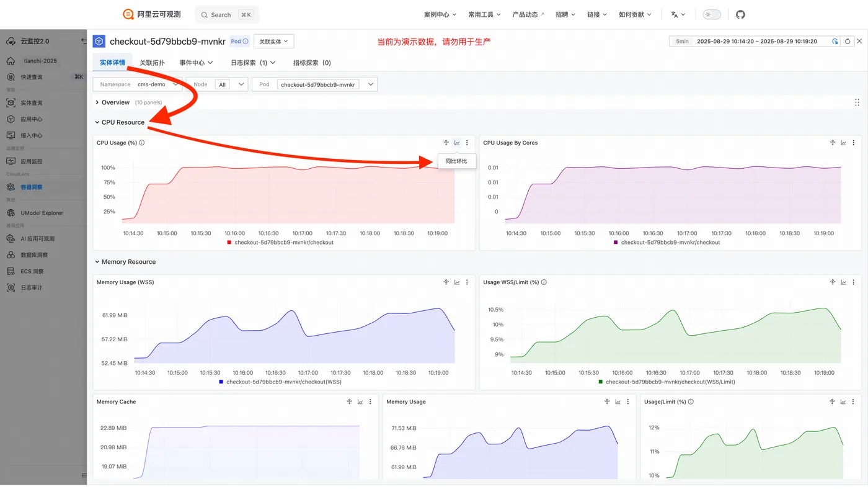Click CPU Usage By Cores explore icon

(833, 143)
